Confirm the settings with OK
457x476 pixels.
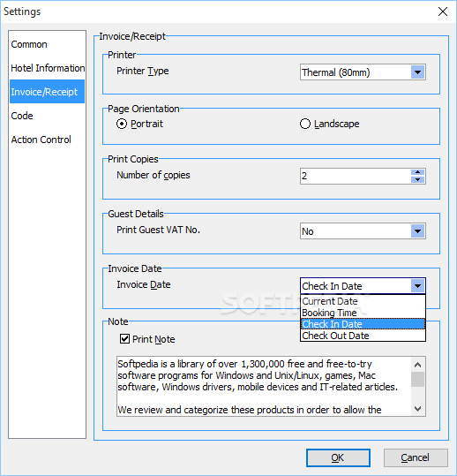338,457
